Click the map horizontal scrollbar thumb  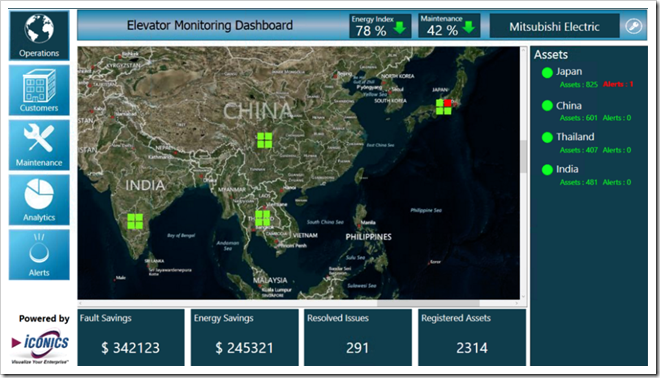click(428, 303)
